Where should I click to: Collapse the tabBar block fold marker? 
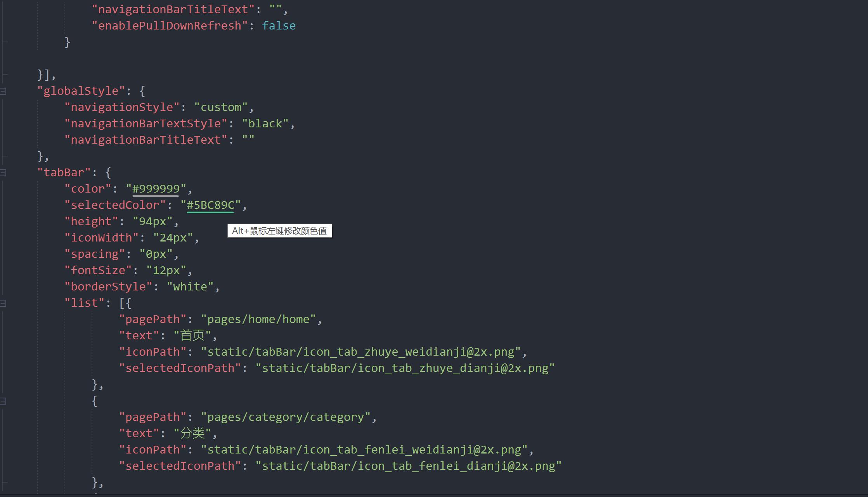tap(3, 173)
